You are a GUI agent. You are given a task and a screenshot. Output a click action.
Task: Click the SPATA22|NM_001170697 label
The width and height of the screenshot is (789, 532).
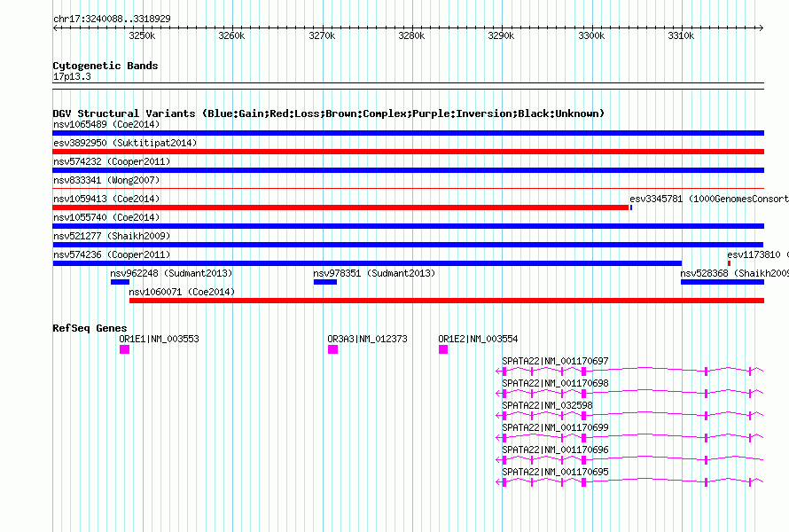[x=555, y=362]
